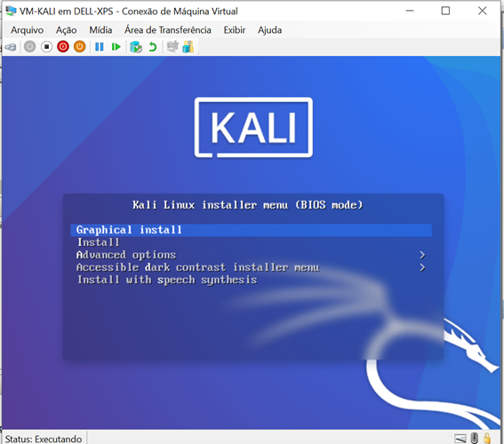Click the Enhanced Session toolbar icon

172,46
